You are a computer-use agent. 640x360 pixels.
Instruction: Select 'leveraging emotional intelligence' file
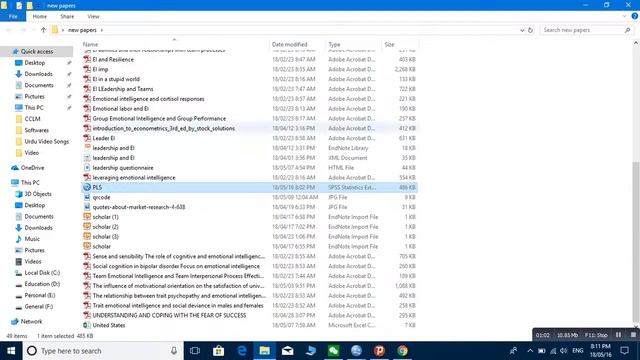(134, 178)
